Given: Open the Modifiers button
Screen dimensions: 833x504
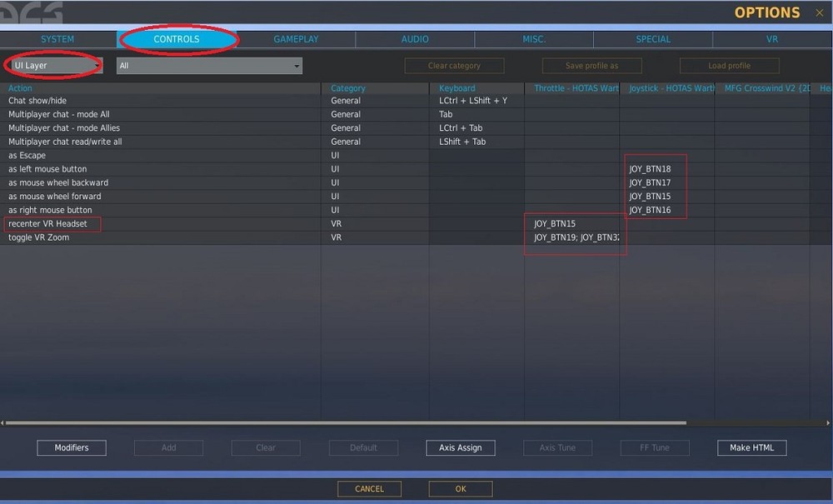Looking at the screenshot, I should 72,447.
